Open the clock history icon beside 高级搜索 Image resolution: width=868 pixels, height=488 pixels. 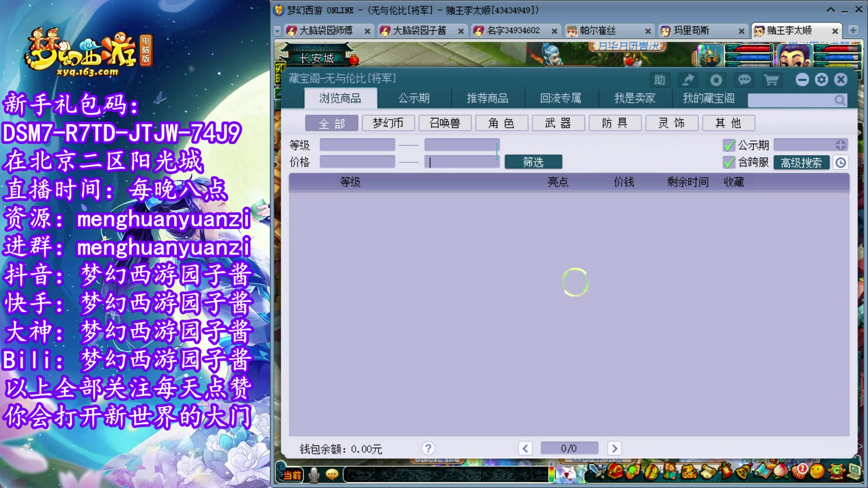(840, 163)
